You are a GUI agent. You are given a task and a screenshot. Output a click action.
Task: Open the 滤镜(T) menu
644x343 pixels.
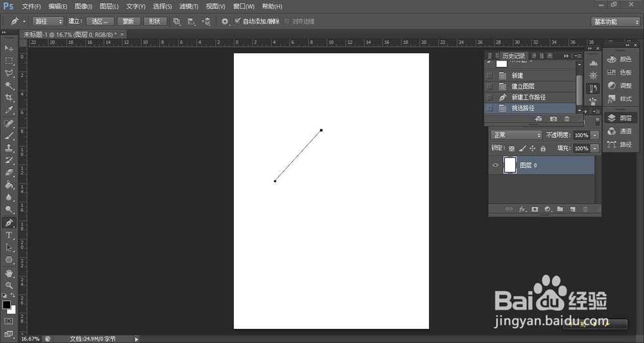189,6
